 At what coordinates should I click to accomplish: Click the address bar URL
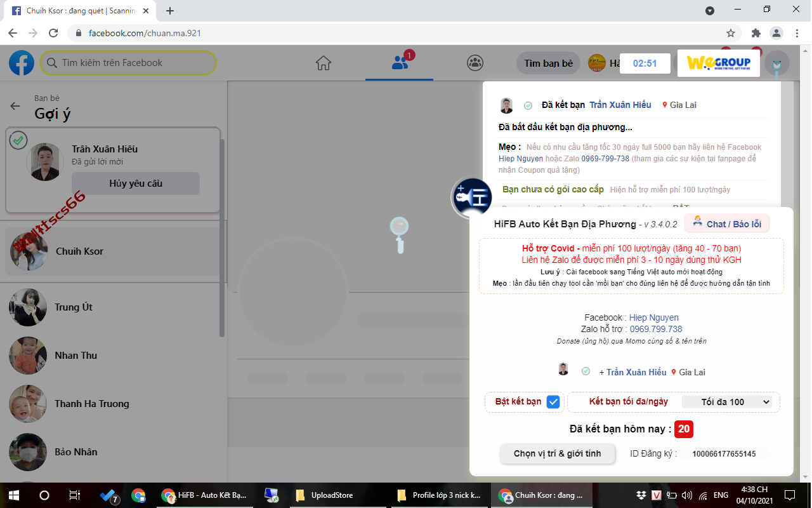[145, 33]
